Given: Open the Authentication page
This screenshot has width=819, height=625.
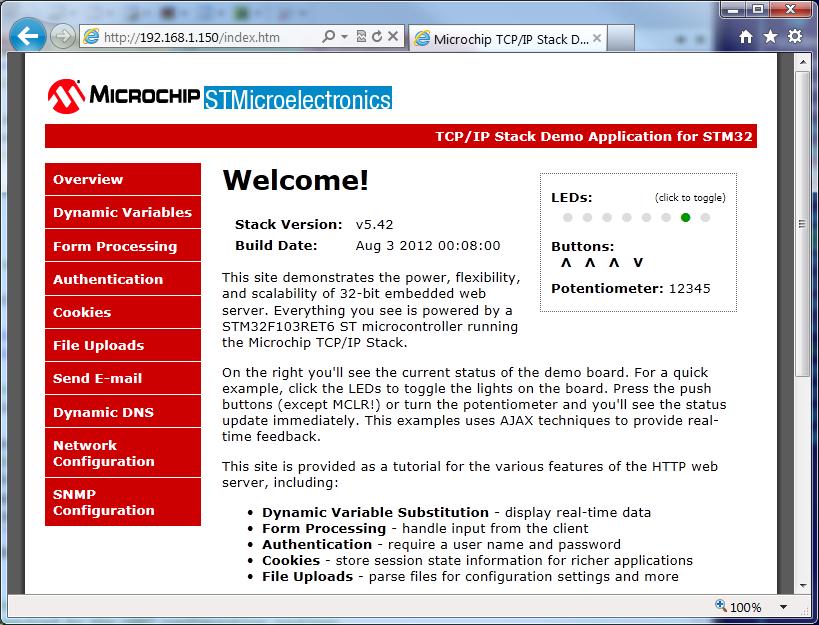Looking at the screenshot, I should tap(123, 279).
